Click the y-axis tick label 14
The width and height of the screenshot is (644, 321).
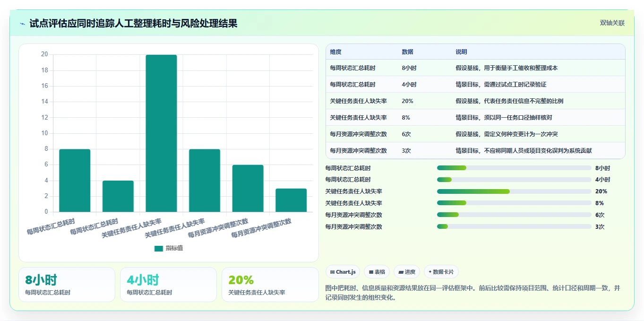(x=45, y=102)
